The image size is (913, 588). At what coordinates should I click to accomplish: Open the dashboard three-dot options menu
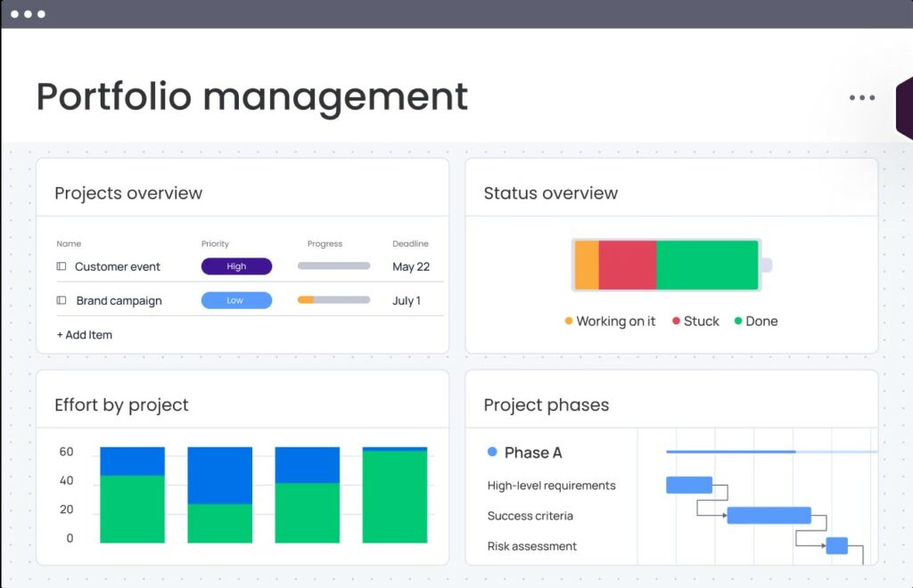point(861,97)
